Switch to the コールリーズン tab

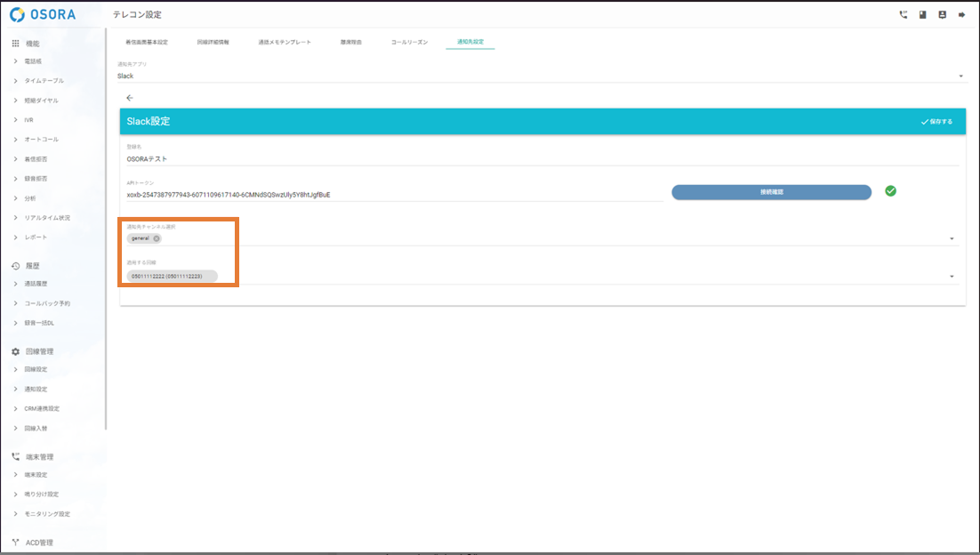[x=409, y=43]
